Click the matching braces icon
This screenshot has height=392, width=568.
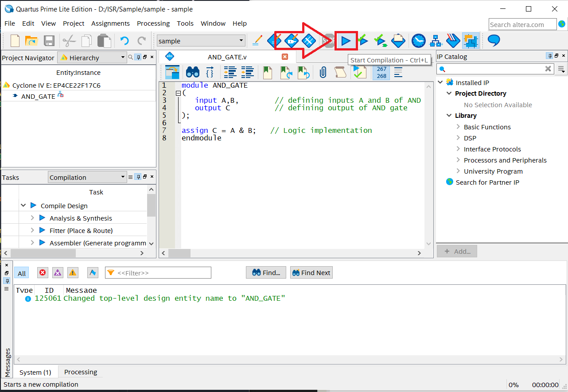[x=210, y=72]
